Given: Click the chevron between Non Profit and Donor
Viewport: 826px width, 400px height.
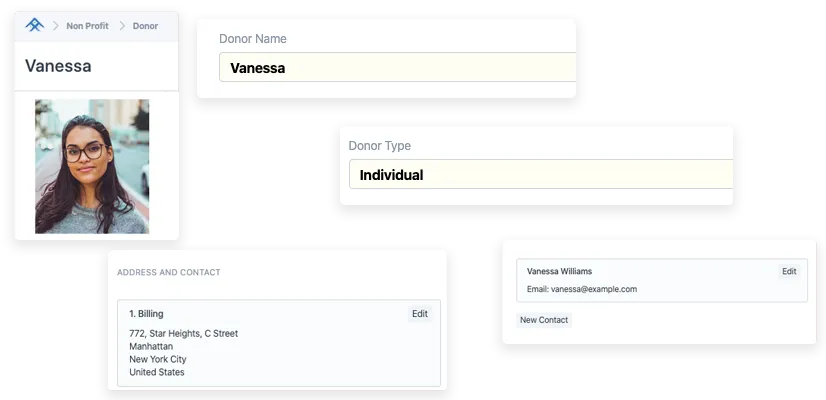Looking at the screenshot, I should pyautogui.click(x=122, y=26).
